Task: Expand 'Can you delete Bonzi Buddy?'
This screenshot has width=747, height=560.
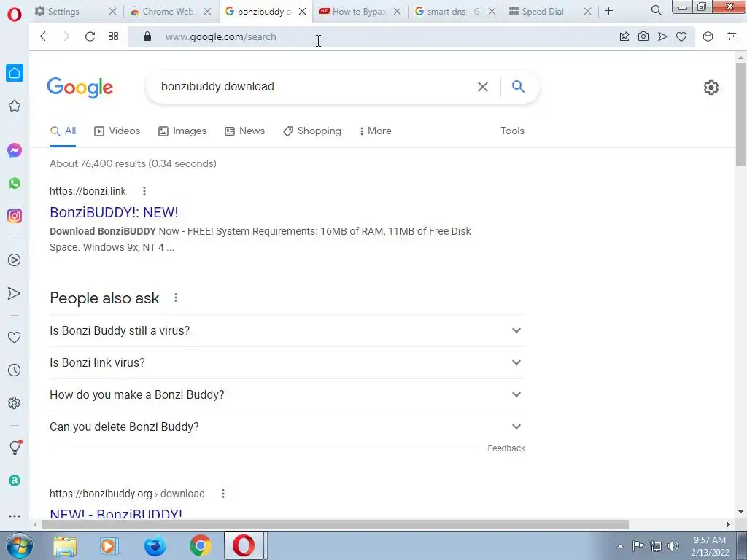Action: pos(287,427)
